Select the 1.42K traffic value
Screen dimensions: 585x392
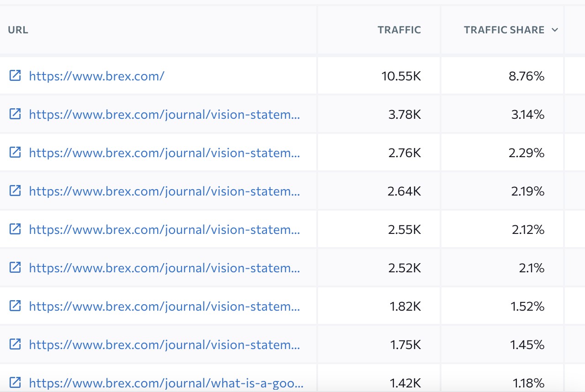coord(405,382)
